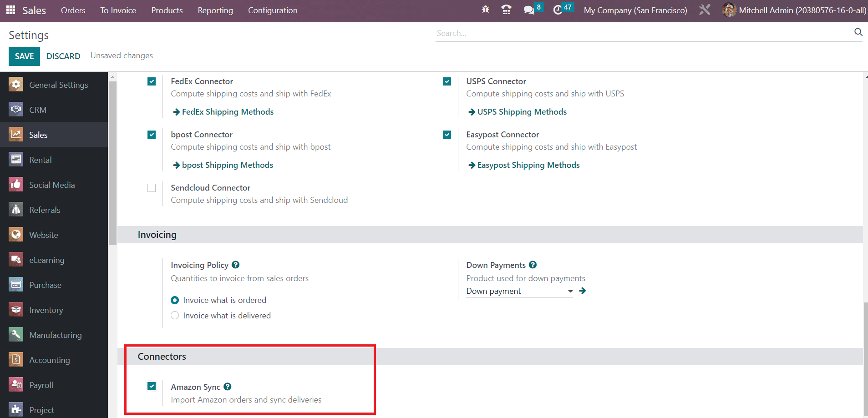Screen dimensions: 868x418
Task: Open the chat messages icon
Action: point(528,10)
